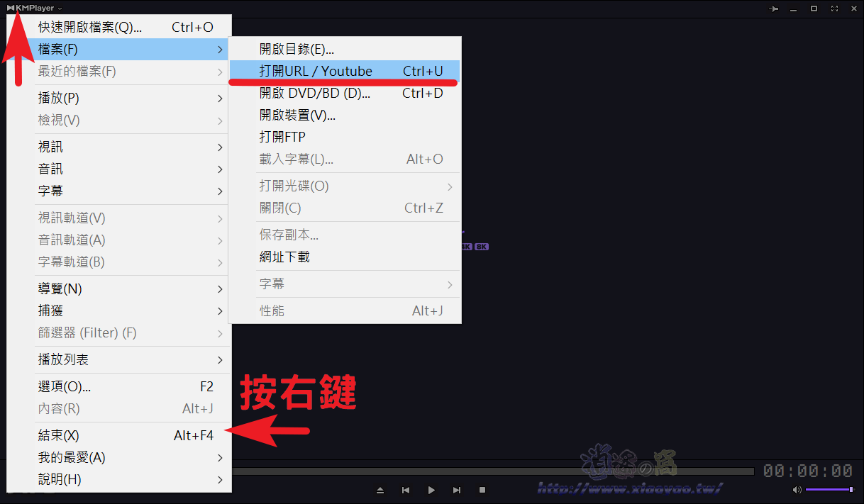Expand the 音訊 submenu
The height and width of the screenshot is (504, 864).
tap(119, 169)
